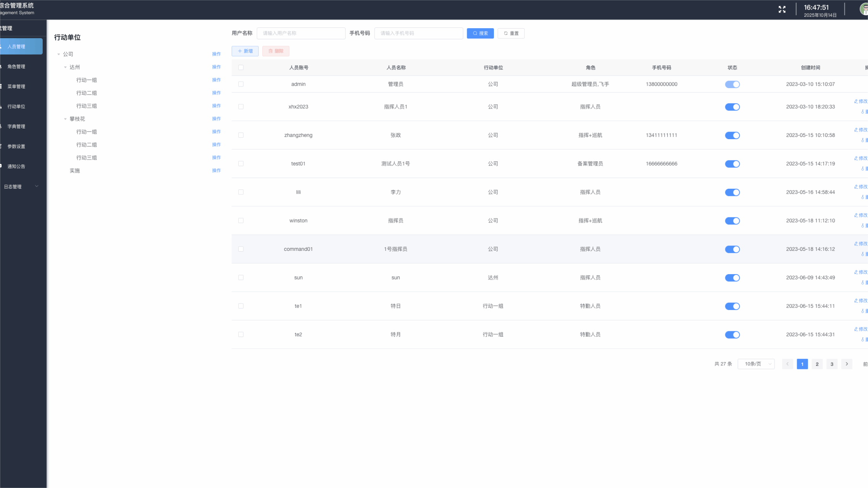Image resolution: width=868 pixels, height=488 pixels.
Task: Toggle status switch for zhangzheng
Action: pos(732,135)
